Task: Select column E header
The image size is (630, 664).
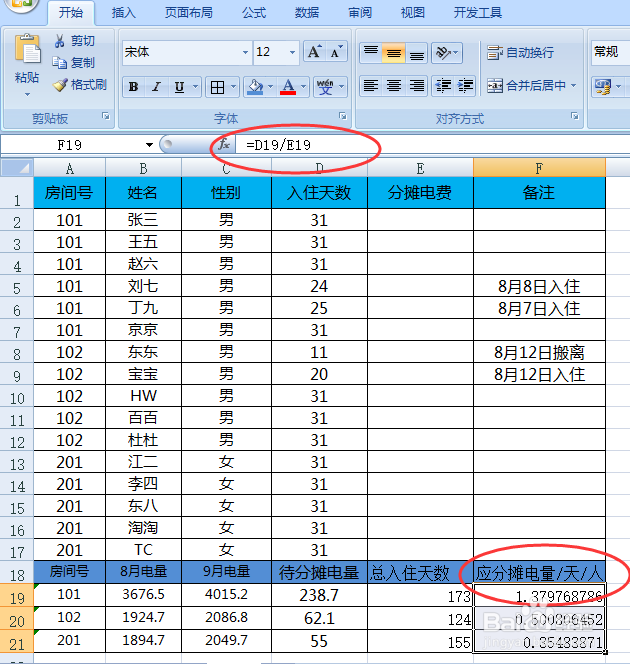Action: click(420, 169)
